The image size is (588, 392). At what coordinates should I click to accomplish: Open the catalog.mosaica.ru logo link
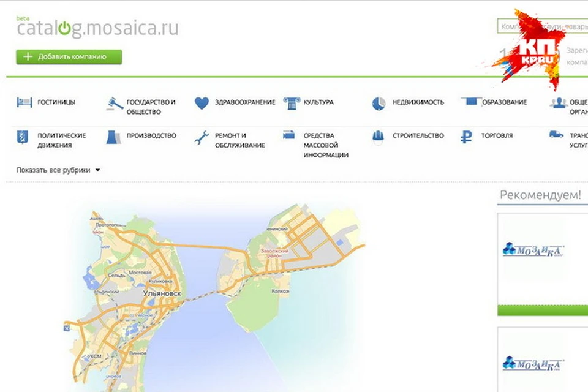[x=97, y=29]
